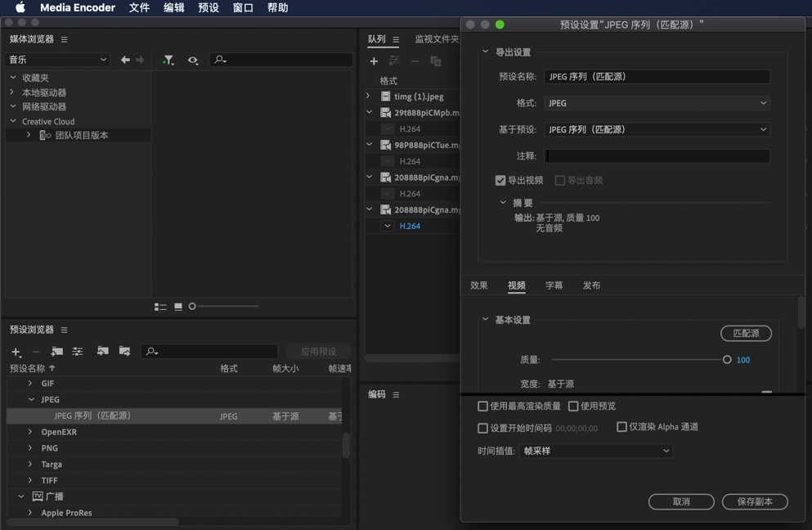The height and width of the screenshot is (530, 812).
Task: Open the 编辑 menu
Action: 173,7
